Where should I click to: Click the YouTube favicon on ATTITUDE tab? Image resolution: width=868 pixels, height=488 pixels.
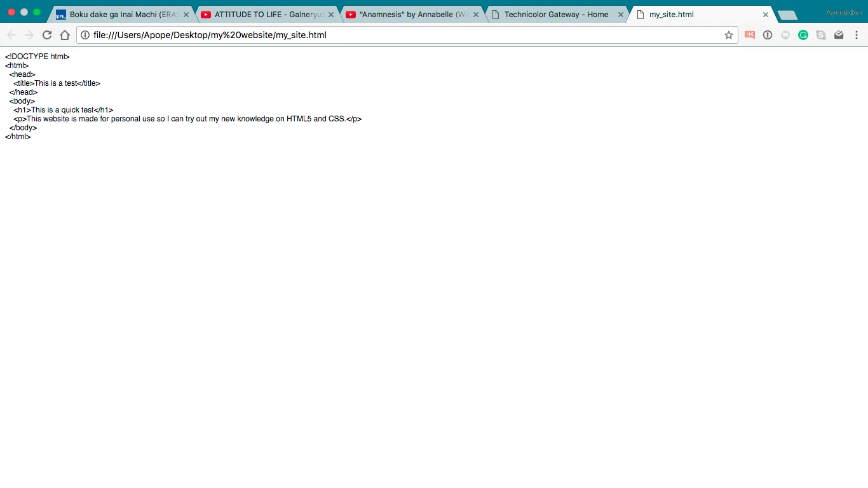pyautogui.click(x=206, y=15)
